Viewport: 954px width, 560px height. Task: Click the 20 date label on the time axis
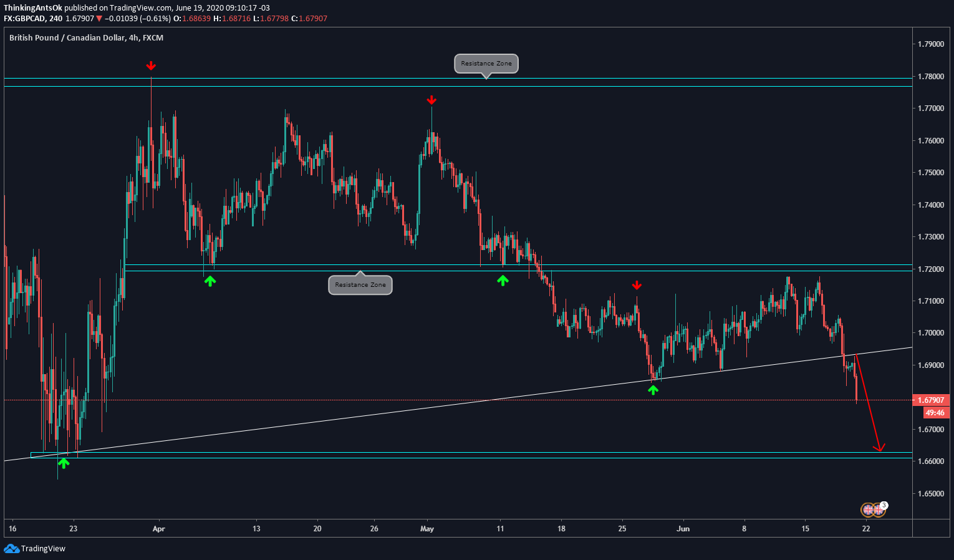tap(317, 529)
